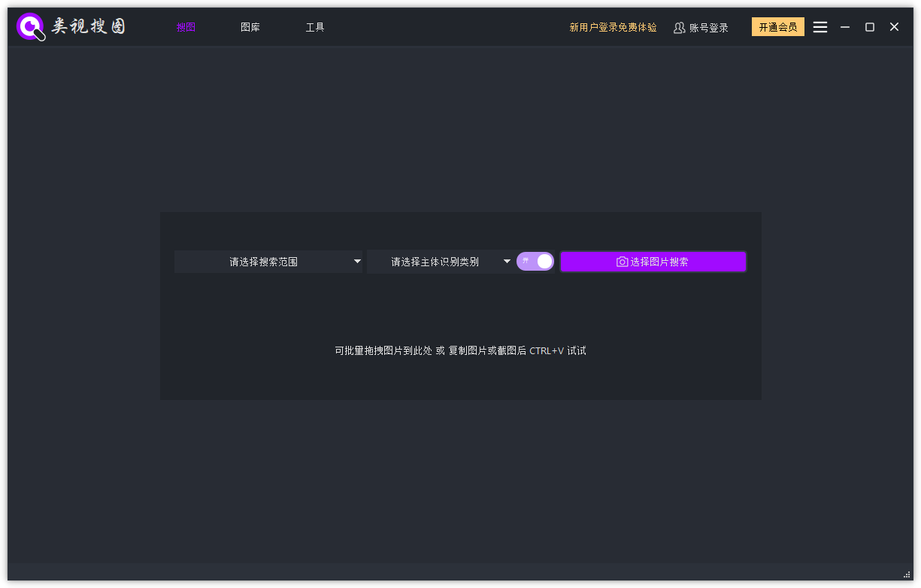The width and height of the screenshot is (921, 588).
Task: Click the white knob on the 开 switch
Action: point(543,261)
